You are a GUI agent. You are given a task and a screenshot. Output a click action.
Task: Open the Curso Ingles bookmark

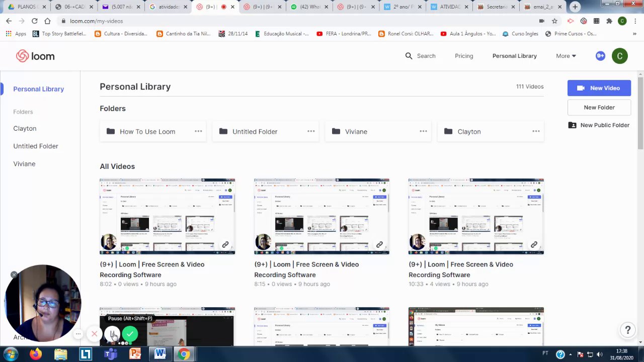tap(520, 34)
